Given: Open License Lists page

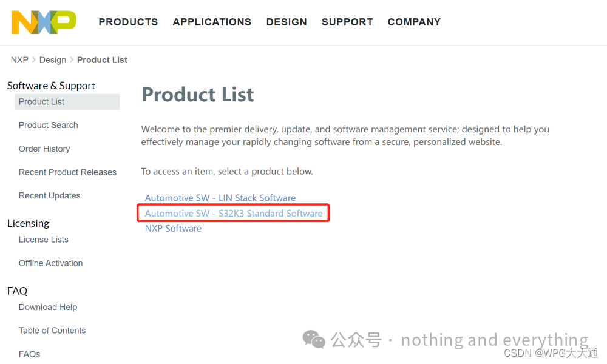Looking at the screenshot, I should (44, 240).
